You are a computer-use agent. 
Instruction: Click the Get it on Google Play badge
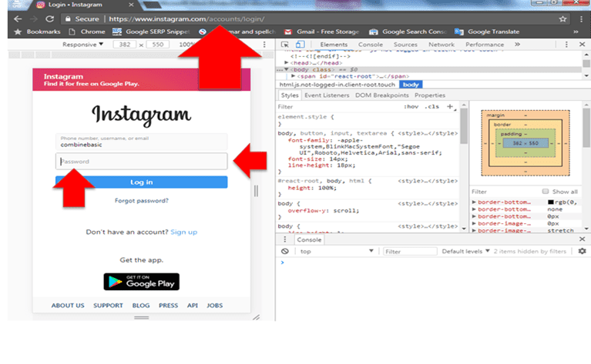coord(141,282)
